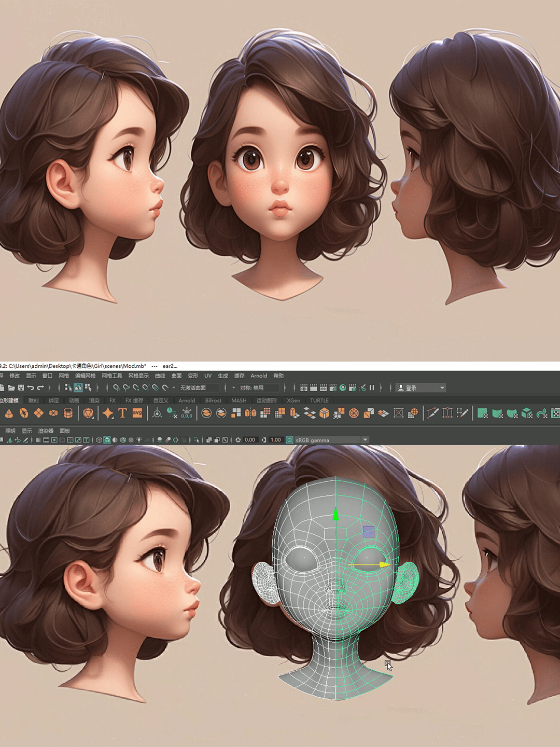560x747 pixels.
Task: Click the 1.00 gamma value field
Action: tap(275, 440)
